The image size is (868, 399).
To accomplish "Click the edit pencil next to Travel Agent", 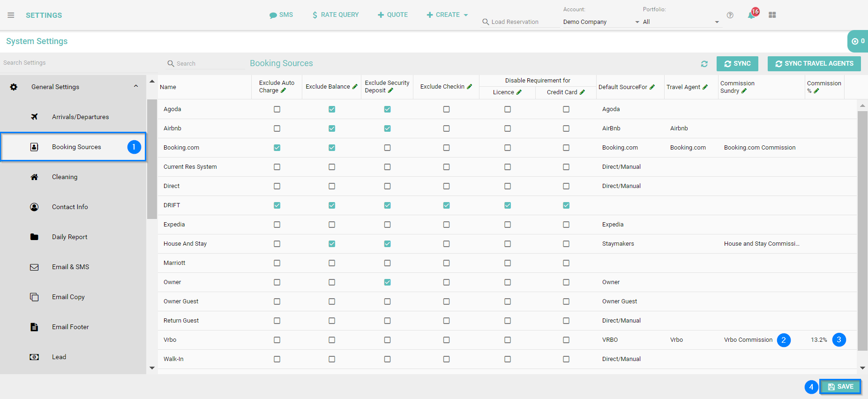I will 705,87.
